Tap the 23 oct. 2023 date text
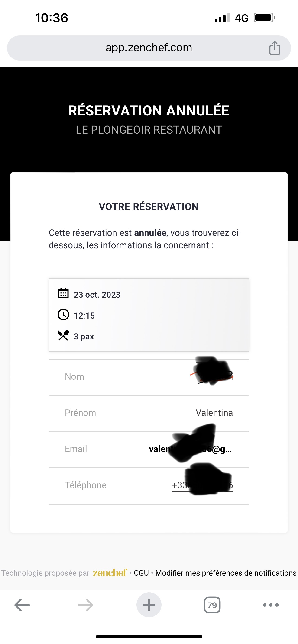The image size is (298, 644). [x=97, y=295]
